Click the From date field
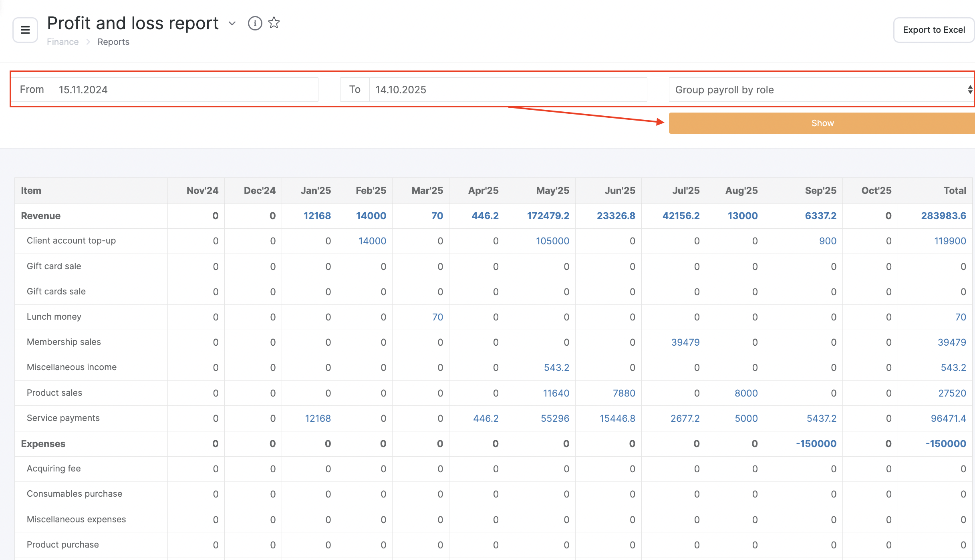 click(185, 90)
